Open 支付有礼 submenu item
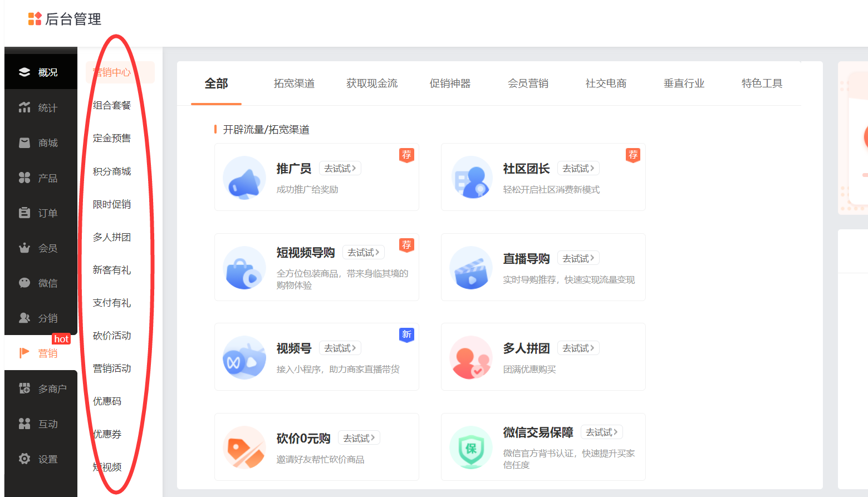The width and height of the screenshot is (868, 497). (x=112, y=303)
